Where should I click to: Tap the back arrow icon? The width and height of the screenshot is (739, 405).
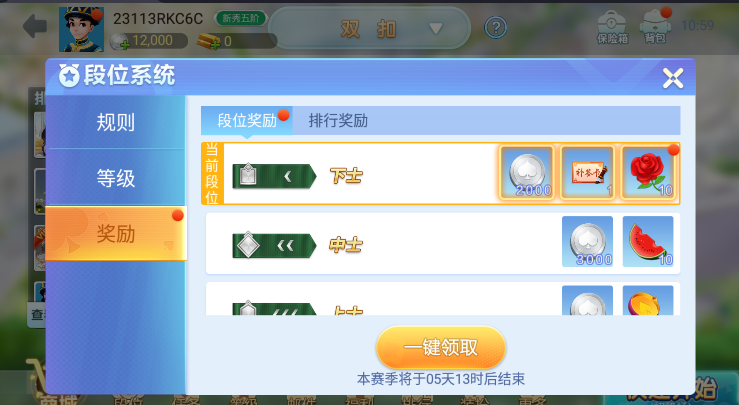coord(35,26)
